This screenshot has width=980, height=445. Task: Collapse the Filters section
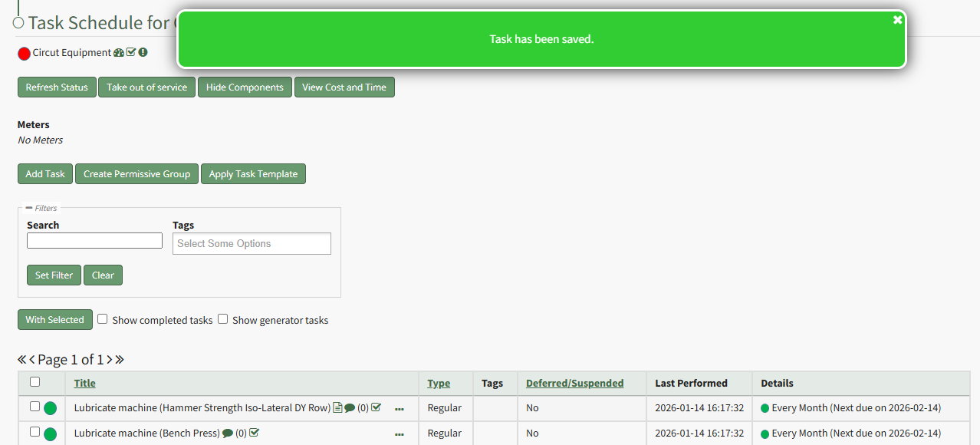click(x=29, y=208)
